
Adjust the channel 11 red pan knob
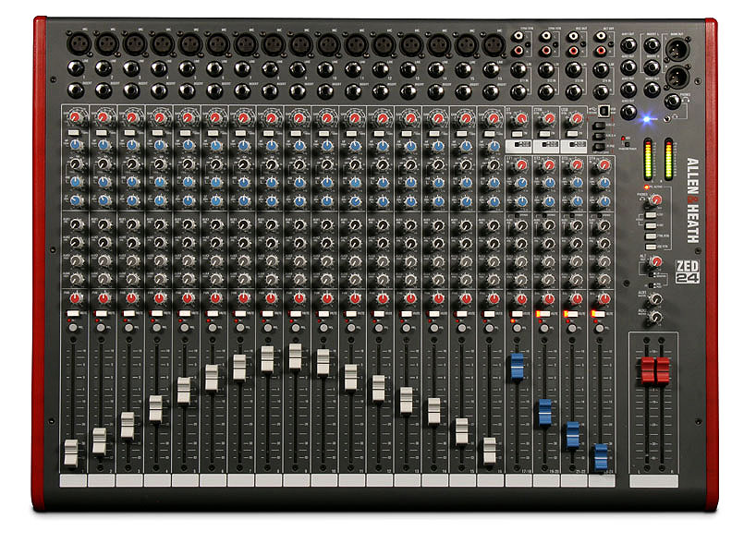pos(354,298)
